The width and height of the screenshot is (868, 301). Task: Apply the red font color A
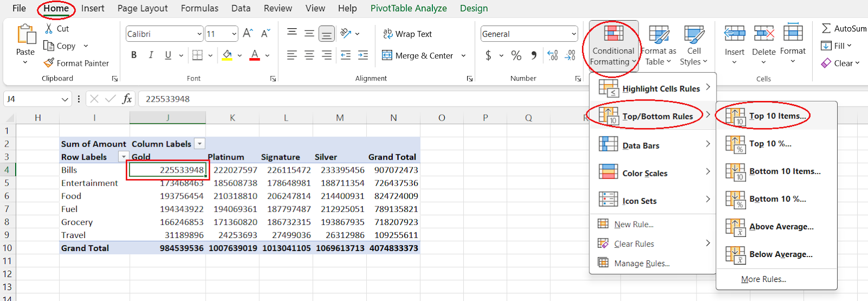click(x=255, y=55)
